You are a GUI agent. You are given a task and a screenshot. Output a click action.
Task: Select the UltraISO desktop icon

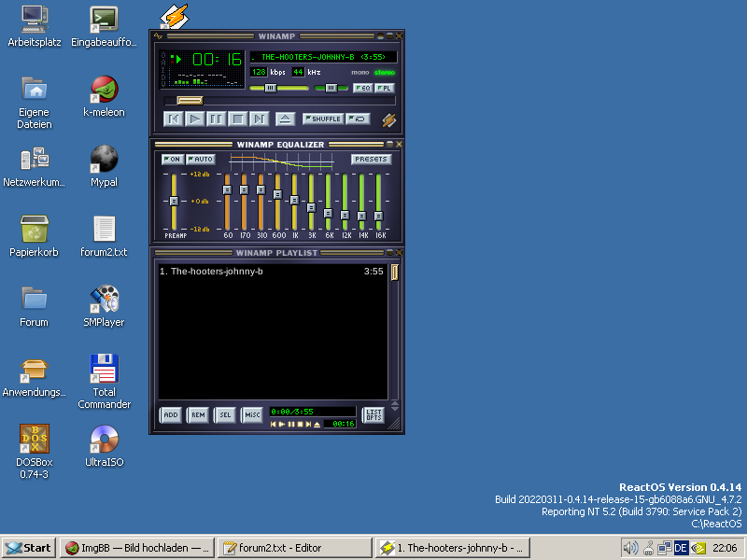[x=104, y=446]
